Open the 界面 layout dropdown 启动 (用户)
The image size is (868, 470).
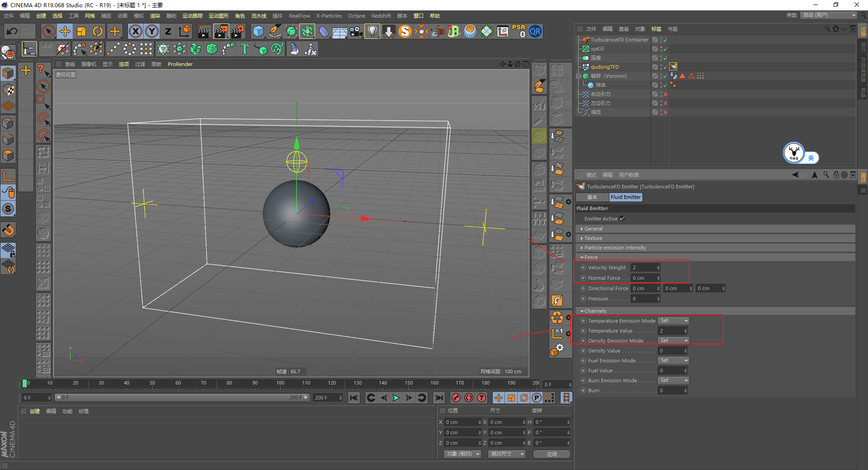(829, 15)
